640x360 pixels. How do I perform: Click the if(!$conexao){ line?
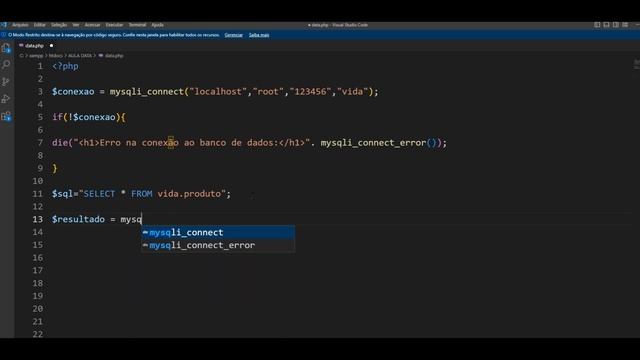[x=89, y=117]
